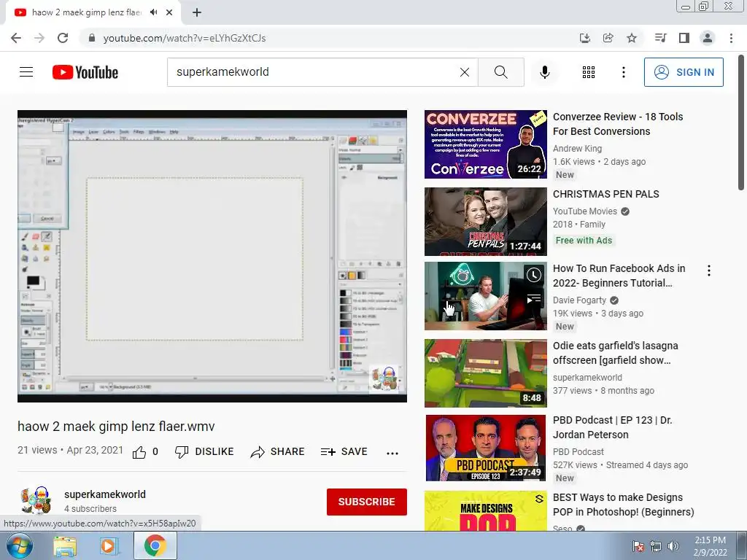The width and height of the screenshot is (747, 560).
Task: View site lock information
Action: (x=92, y=38)
